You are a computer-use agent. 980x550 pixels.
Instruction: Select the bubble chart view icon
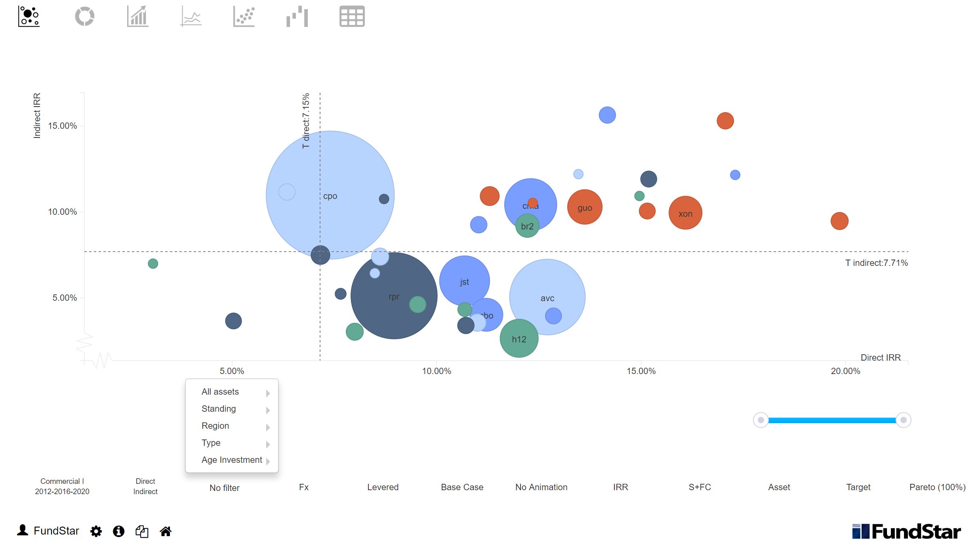coord(29,17)
